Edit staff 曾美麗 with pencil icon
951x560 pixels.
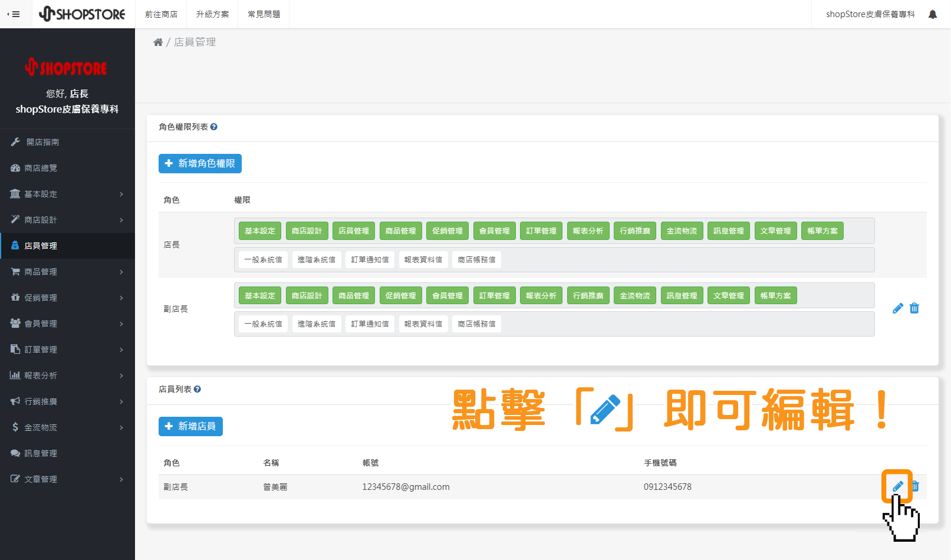898,486
